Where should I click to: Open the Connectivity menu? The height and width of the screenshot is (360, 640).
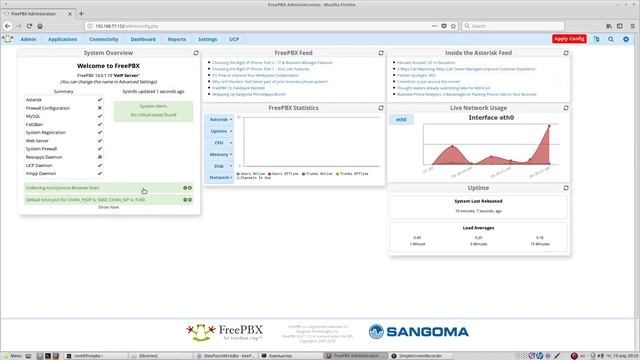[x=104, y=39]
